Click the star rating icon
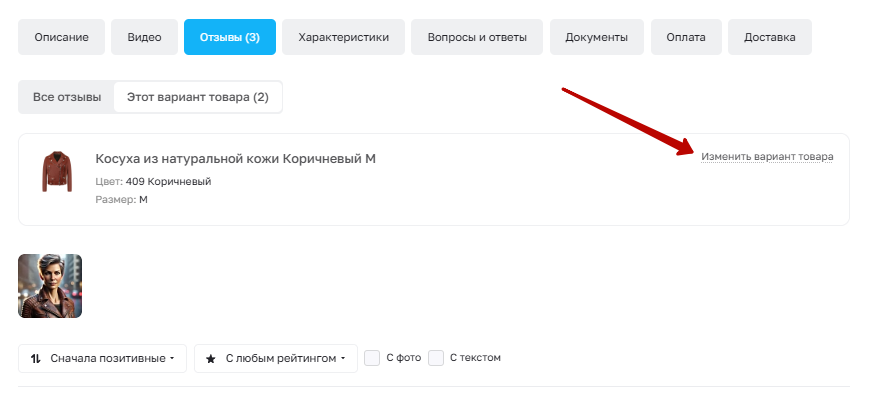The width and height of the screenshot is (869, 393). tap(211, 359)
